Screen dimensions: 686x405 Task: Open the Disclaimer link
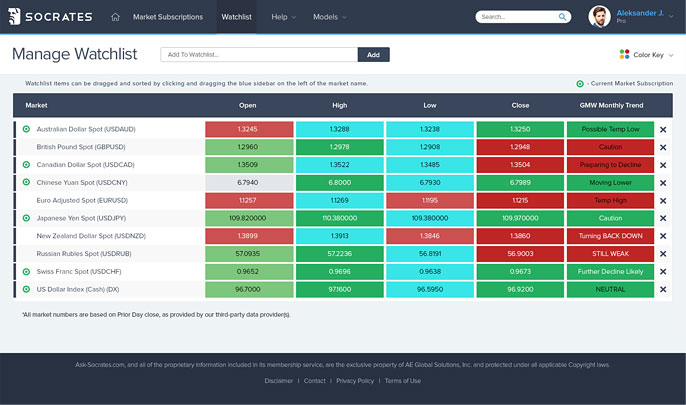279,381
